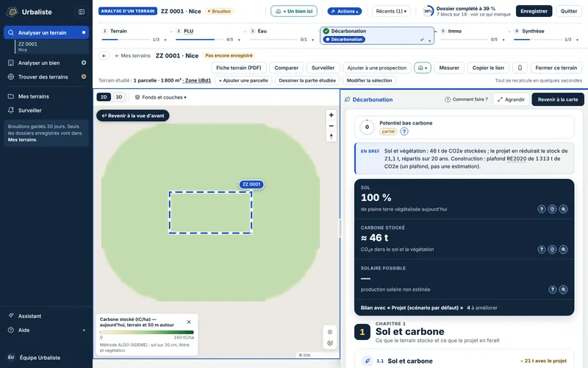Click the phone icon button
The height and width of the screenshot is (368, 588).
click(x=520, y=68)
